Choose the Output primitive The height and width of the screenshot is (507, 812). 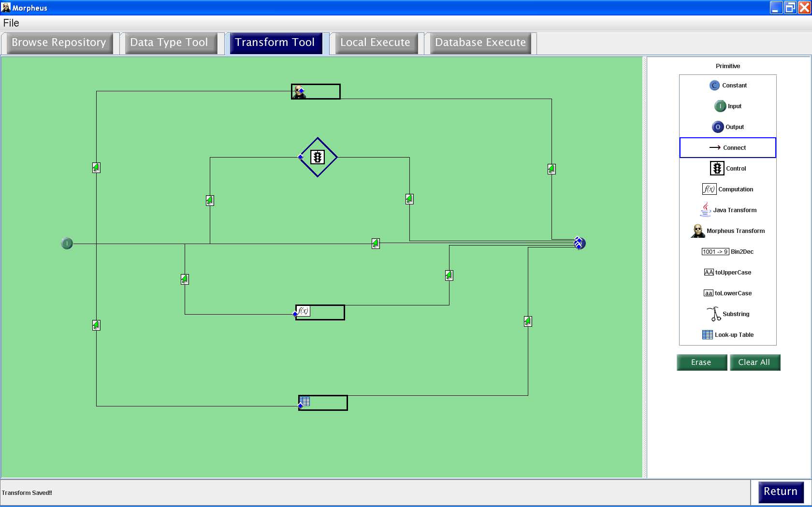tap(728, 127)
